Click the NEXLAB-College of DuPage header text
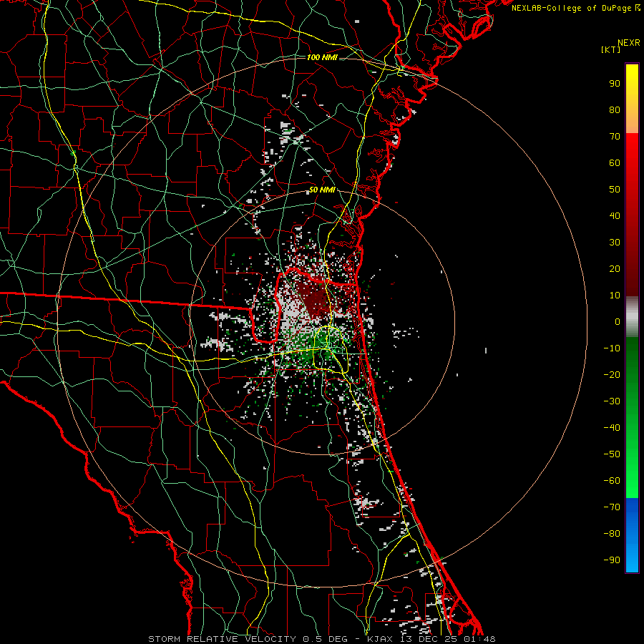Screen dimensions: 644x644 point(571,8)
